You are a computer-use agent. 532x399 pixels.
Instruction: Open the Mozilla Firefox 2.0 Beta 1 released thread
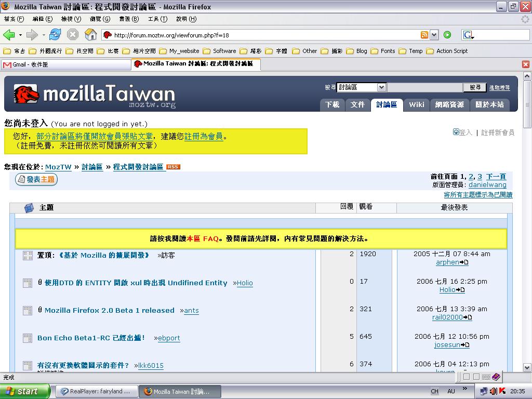(109, 310)
